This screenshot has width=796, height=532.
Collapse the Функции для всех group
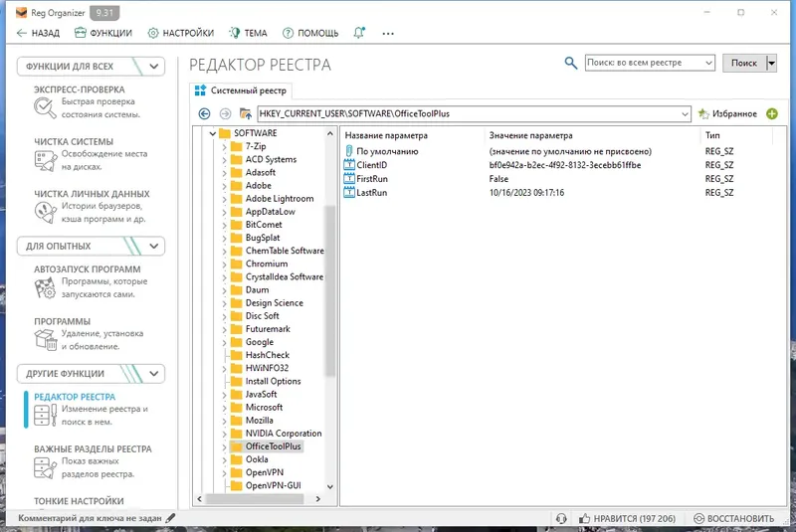154,67
